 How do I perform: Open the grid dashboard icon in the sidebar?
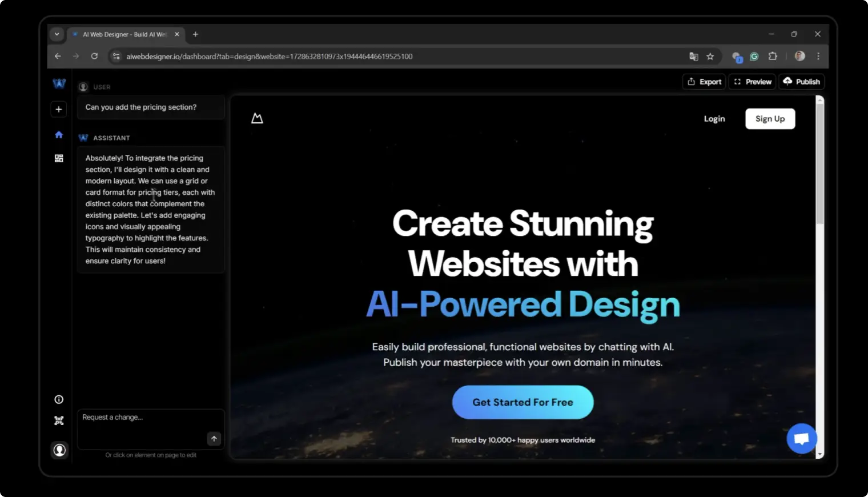(x=59, y=158)
